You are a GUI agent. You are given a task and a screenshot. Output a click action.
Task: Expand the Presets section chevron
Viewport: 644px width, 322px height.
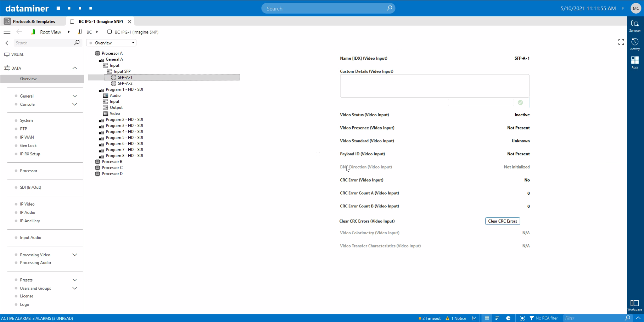pos(75,280)
